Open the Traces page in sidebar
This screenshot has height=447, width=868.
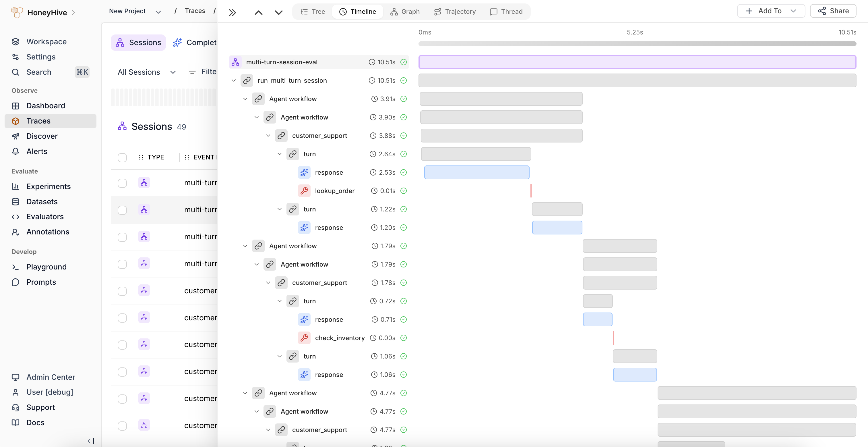tap(51, 121)
